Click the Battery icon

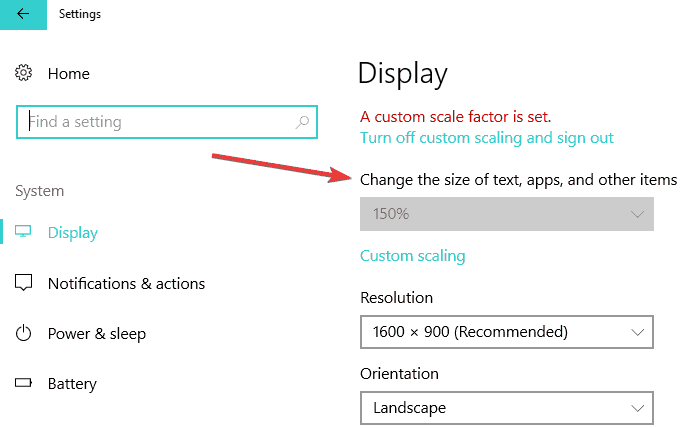24,384
